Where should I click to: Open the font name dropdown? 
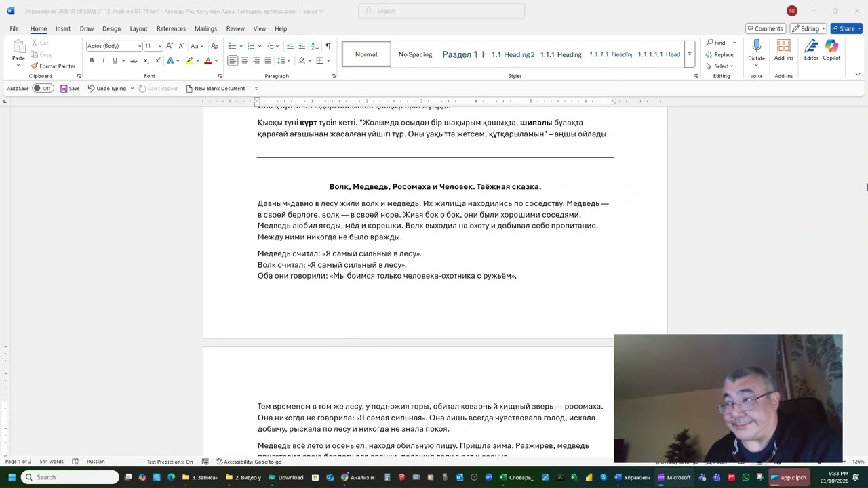click(x=140, y=46)
